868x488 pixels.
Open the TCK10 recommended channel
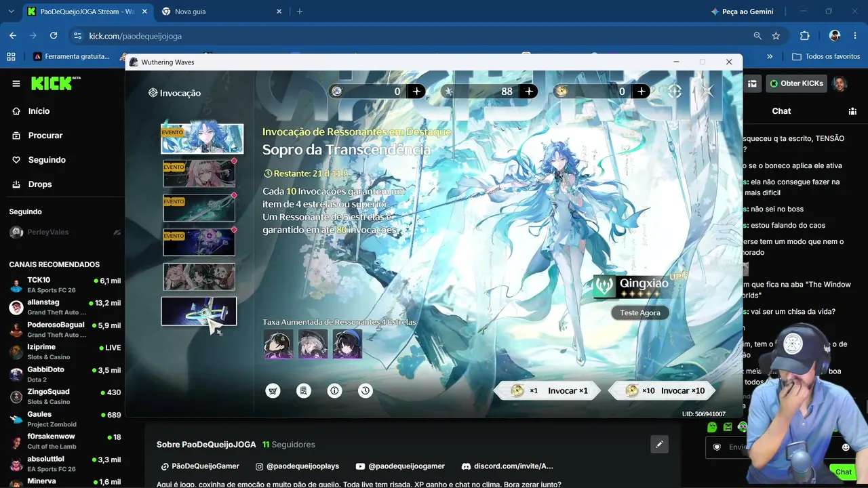(x=64, y=285)
